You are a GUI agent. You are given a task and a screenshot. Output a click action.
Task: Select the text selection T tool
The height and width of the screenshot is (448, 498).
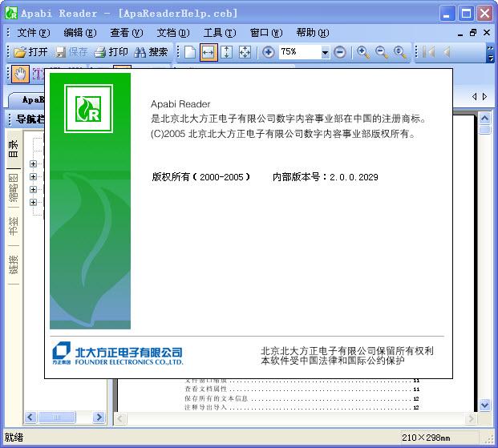pos(38,75)
